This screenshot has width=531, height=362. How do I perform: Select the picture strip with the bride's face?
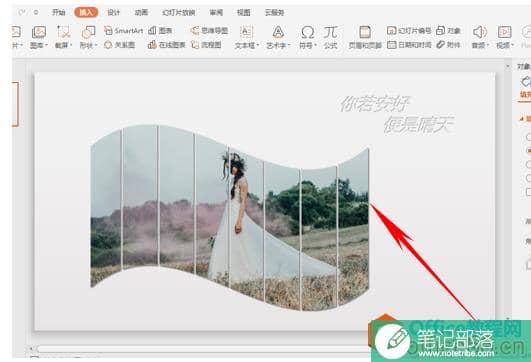tap(246, 224)
